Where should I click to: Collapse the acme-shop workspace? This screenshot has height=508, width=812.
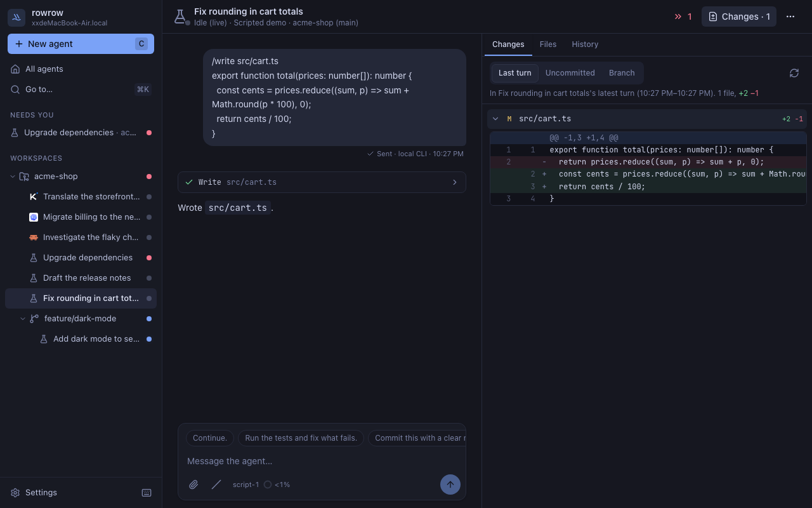(13, 177)
